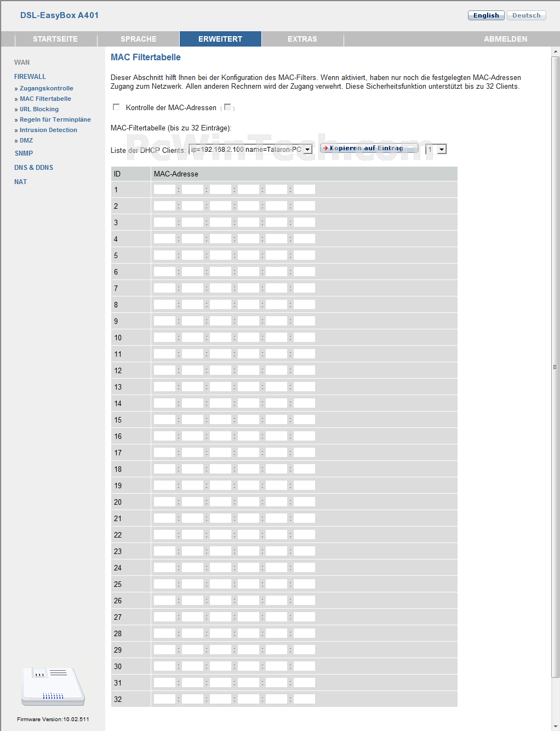Image resolution: width=560 pixels, height=731 pixels.
Task: Open the FIREWALL sidebar section
Action: (30, 77)
